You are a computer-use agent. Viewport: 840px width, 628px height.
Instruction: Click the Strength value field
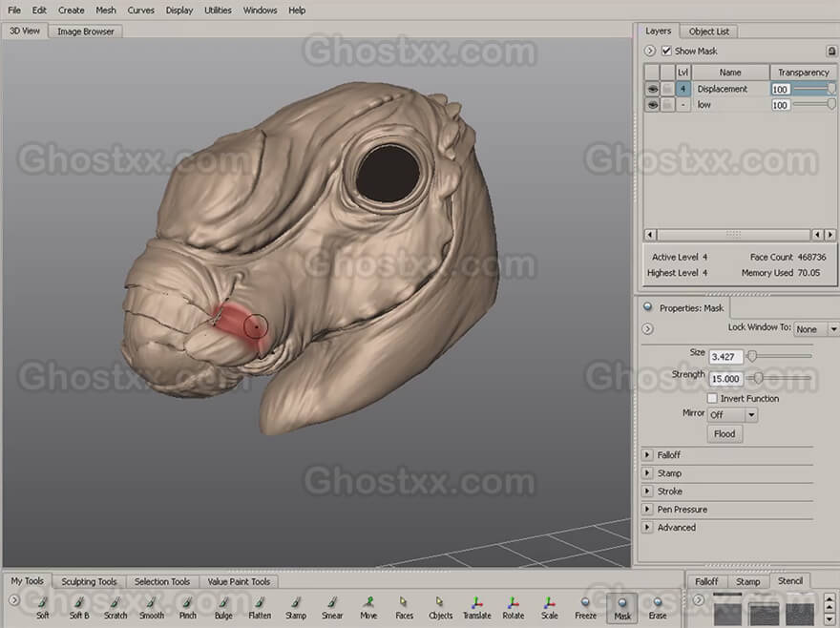pyautogui.click(x=725, y=379)
